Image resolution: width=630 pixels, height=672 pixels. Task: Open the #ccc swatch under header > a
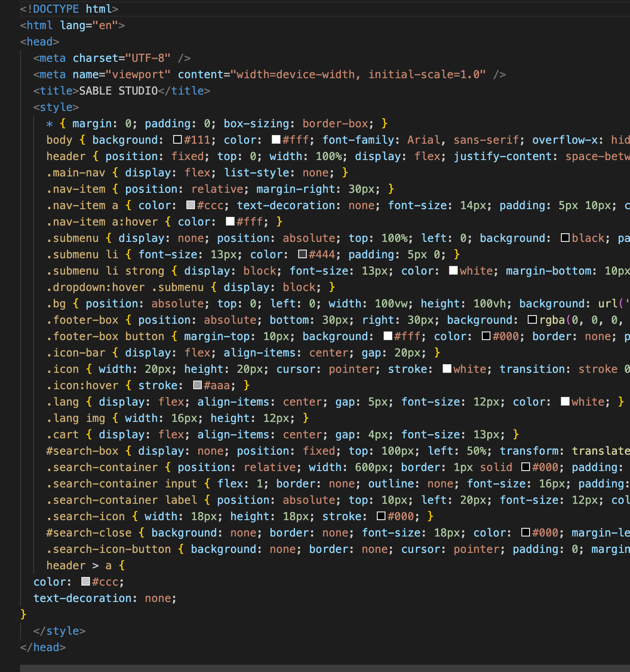tap(85, 582)
